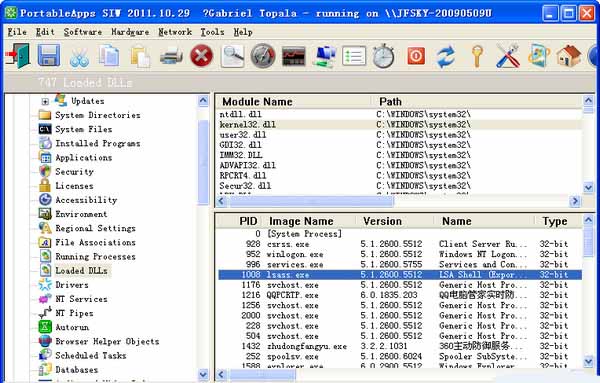Open the Edit menu
The height and width of the screenshot is (383, 600).
pos(45,32)
